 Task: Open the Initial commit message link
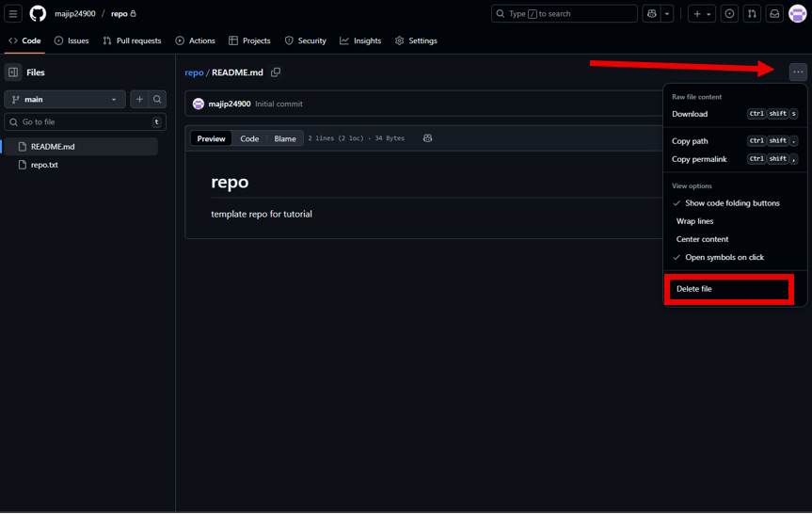tap(279, 104)
